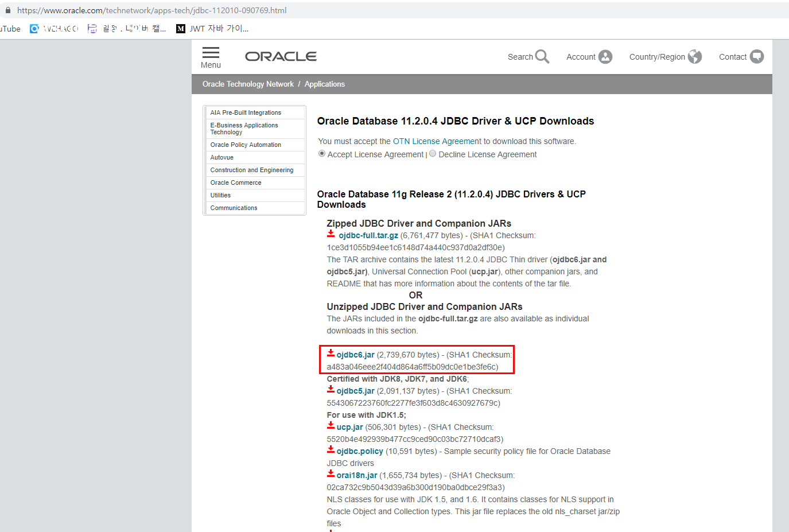Click heading 'Unzipped JDBC Driver and Companion JARs'

point(425,306)
